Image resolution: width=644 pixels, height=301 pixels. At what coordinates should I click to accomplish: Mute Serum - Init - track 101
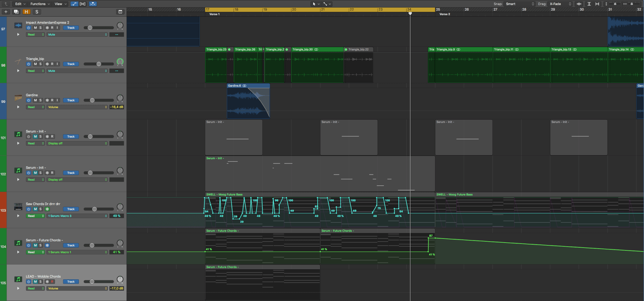35,136
